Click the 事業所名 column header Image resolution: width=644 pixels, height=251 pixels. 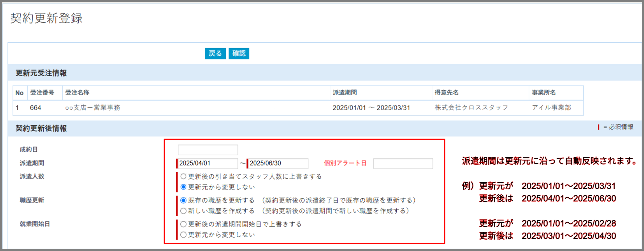[x=544, y=93]
